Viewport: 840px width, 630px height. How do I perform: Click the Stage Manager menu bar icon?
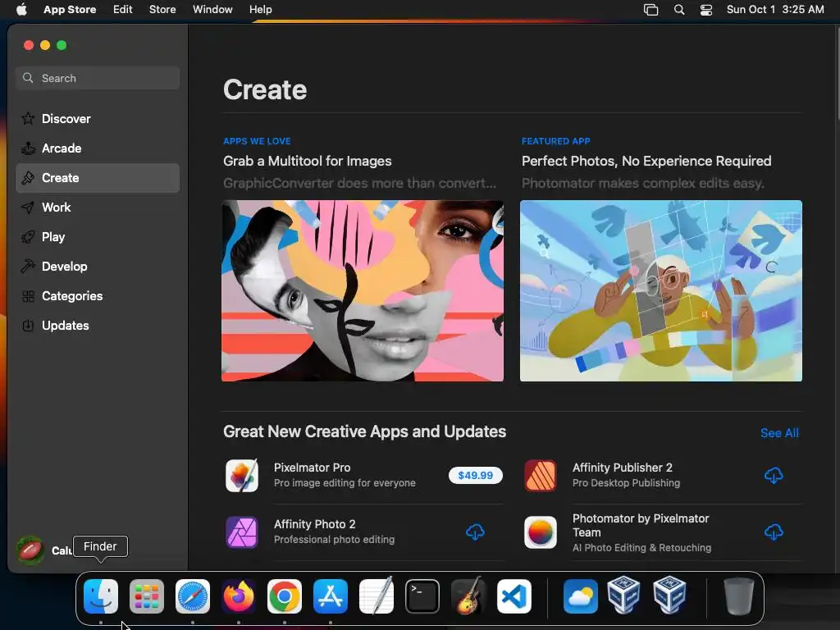[x=651, y=10]
